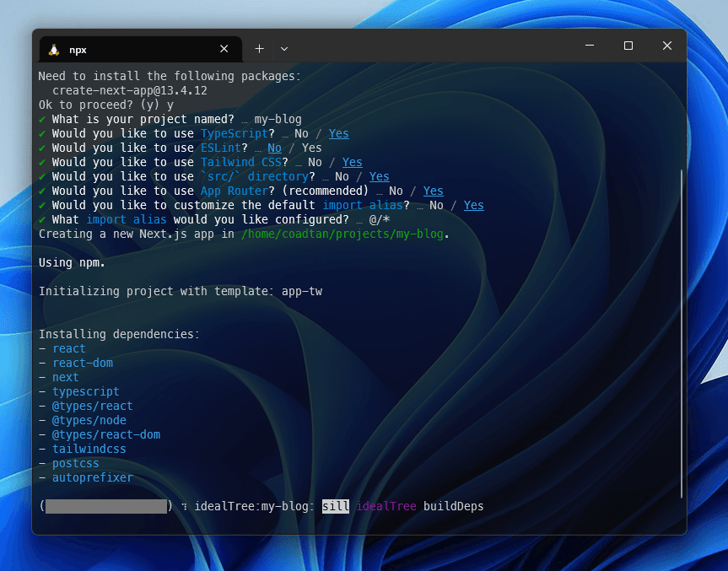This screenshot has height=571, width=728.
Task: Click the buildDeps status text
Action: tap(453, 506)
